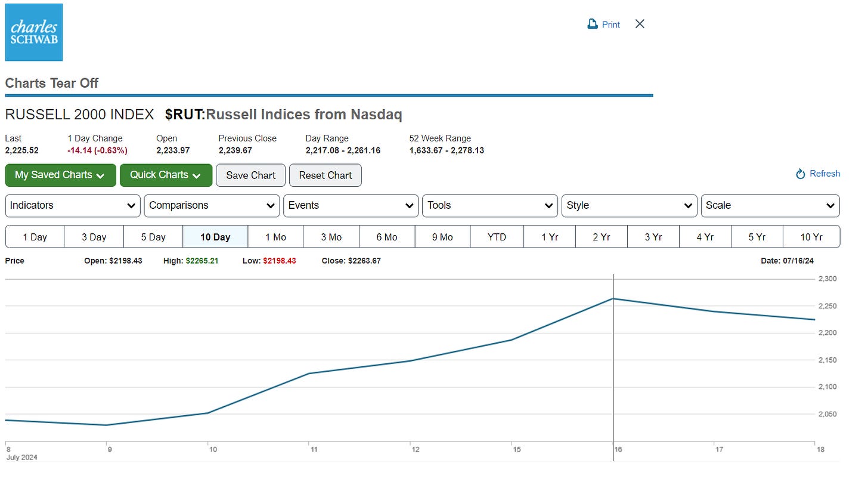Select the 3 Day timeframe tab
Screen dimensions: 868x497
click(94, 237)
